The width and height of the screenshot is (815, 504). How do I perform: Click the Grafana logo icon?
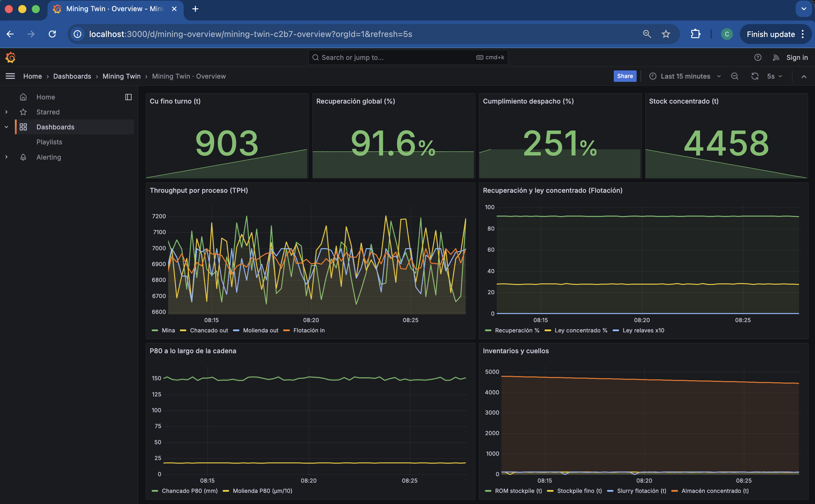pos(11,57)
